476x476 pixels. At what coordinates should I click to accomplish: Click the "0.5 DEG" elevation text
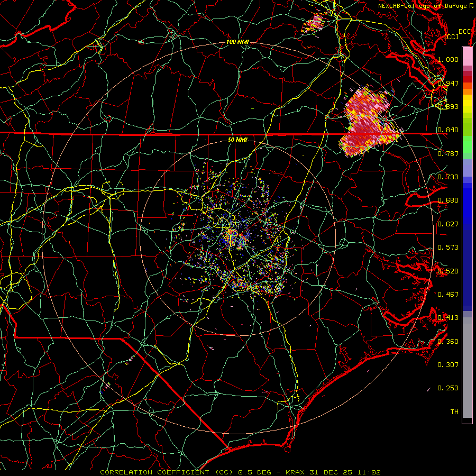254,472
